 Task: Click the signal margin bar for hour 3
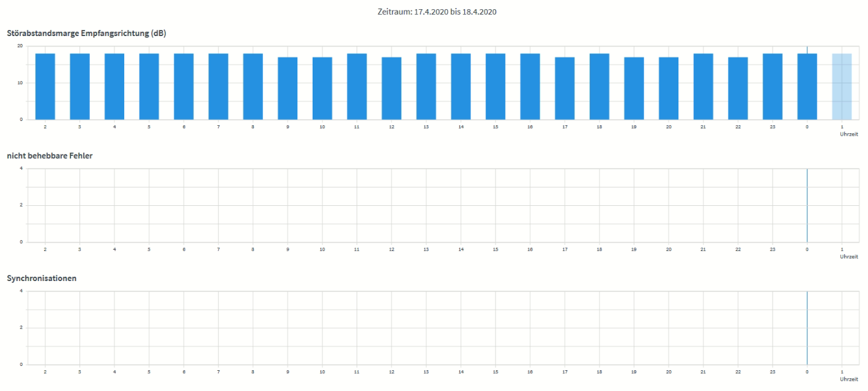pos(80,86)
